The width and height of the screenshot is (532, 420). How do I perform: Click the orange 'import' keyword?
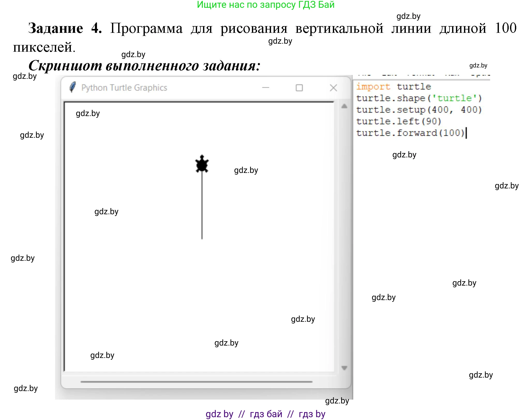pyautogui.click(x=373, y=87)
